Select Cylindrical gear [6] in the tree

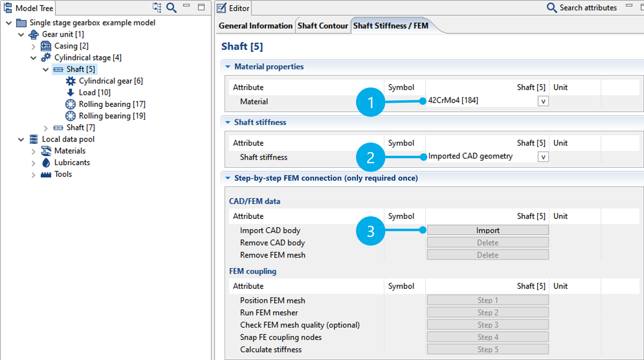pos(111,81)
